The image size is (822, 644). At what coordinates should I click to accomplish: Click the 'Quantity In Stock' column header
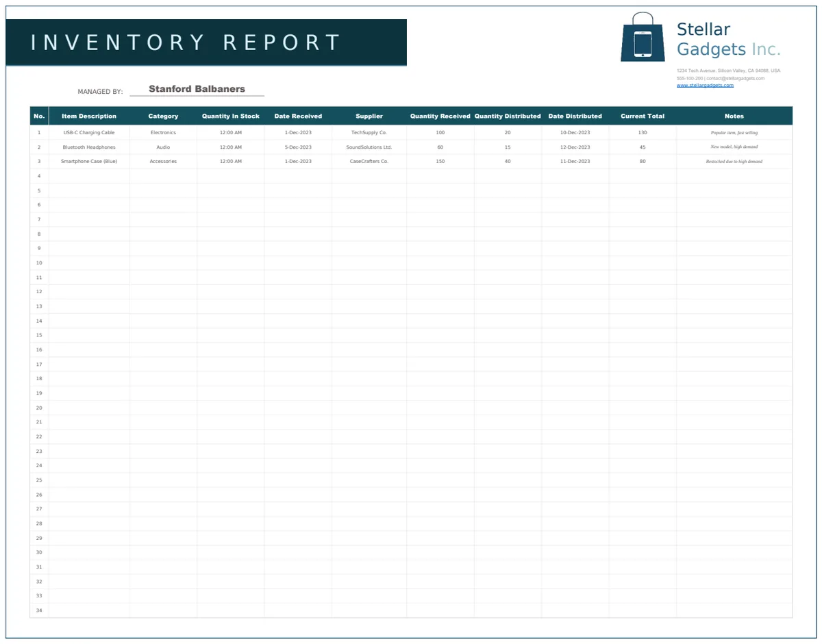tap(231, 116)
